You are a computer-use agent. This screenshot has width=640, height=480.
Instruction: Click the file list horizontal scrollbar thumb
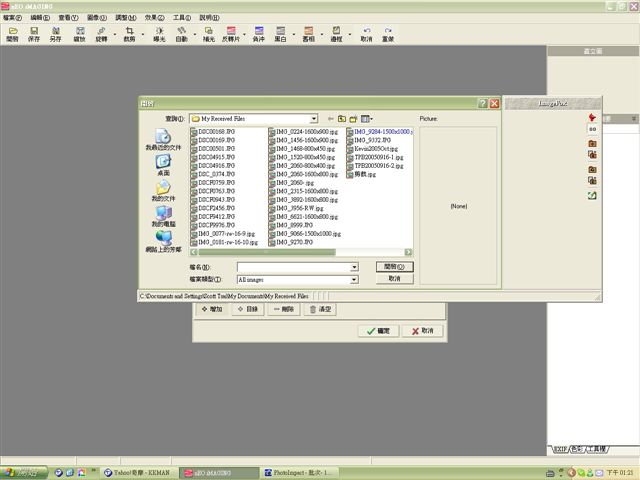coord(267,252)
